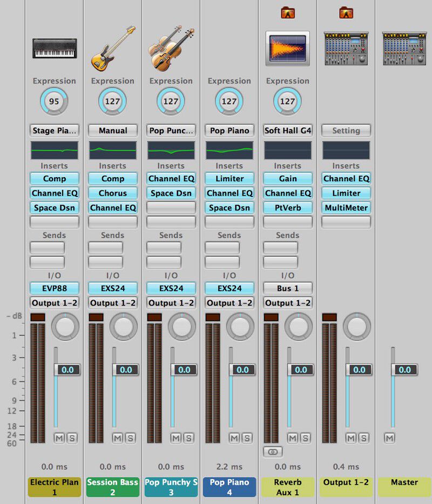Image resolution: width=432 pixels, height=504 pixels.
Task: Open the EVP88 instrument slot
Action: click(55, 288)
